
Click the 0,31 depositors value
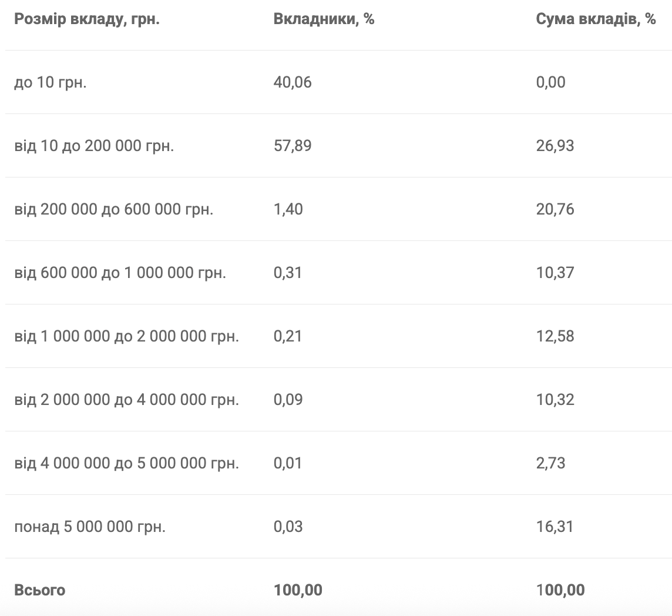coord(288,273)
